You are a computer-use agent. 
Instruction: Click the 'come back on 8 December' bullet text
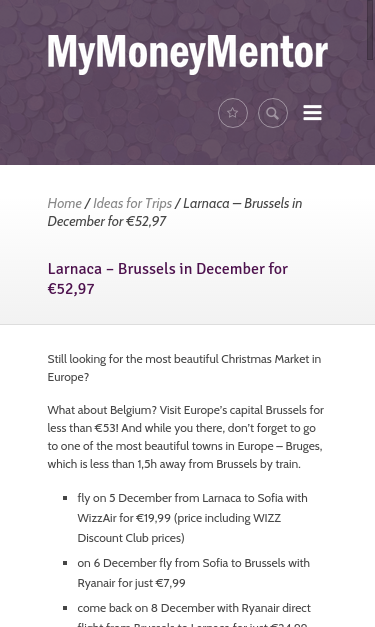pos(194,616)
